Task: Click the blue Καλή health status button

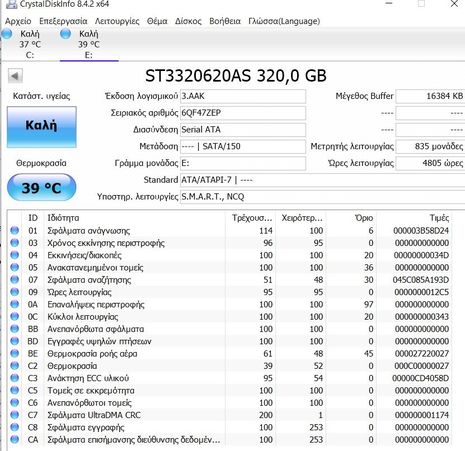Action: coord(42,127)
